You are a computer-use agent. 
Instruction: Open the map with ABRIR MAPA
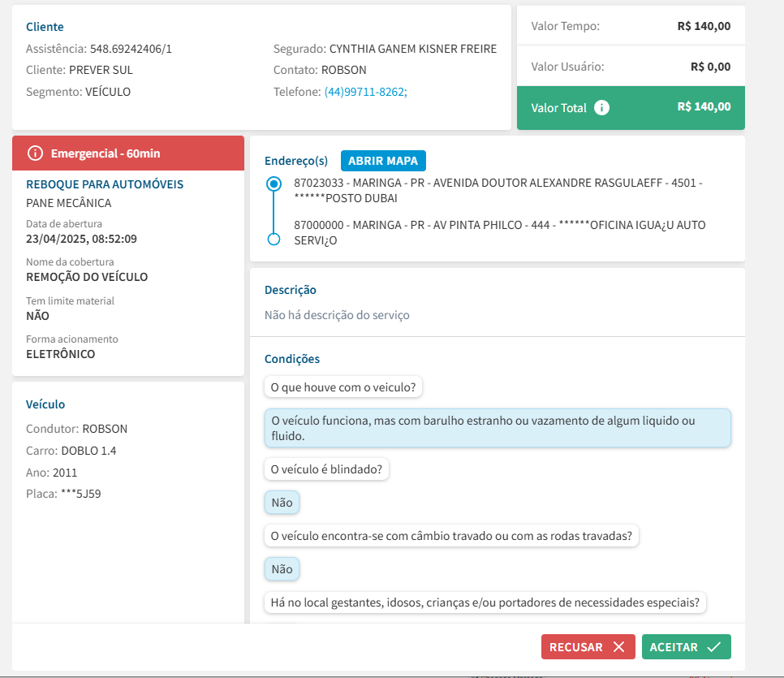[x=383, y=161]
